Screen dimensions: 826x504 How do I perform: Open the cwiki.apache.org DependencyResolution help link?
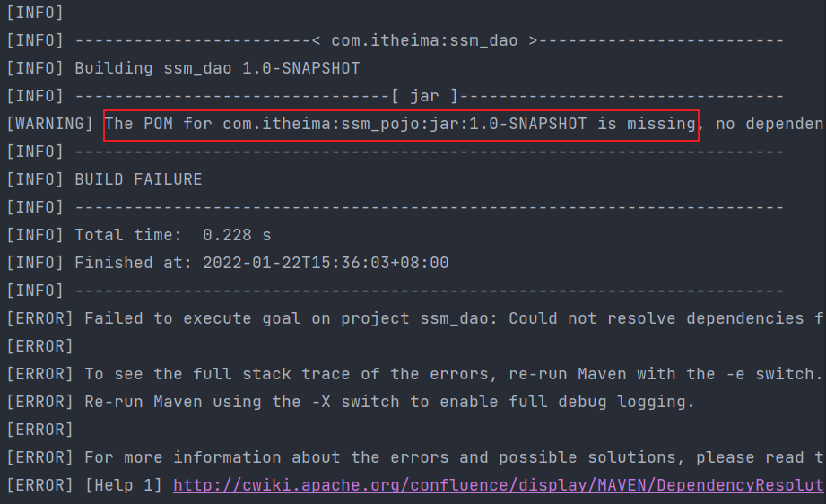[500, 485]
